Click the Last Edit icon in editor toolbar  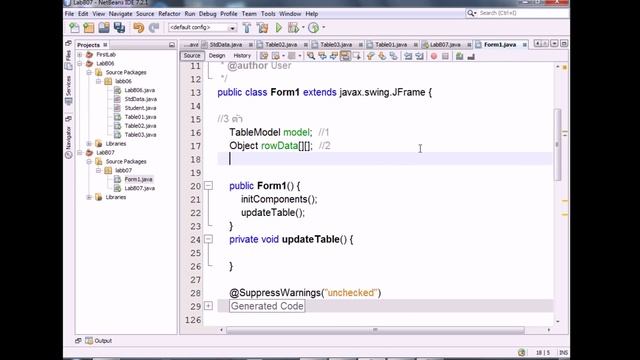(264, 56)
